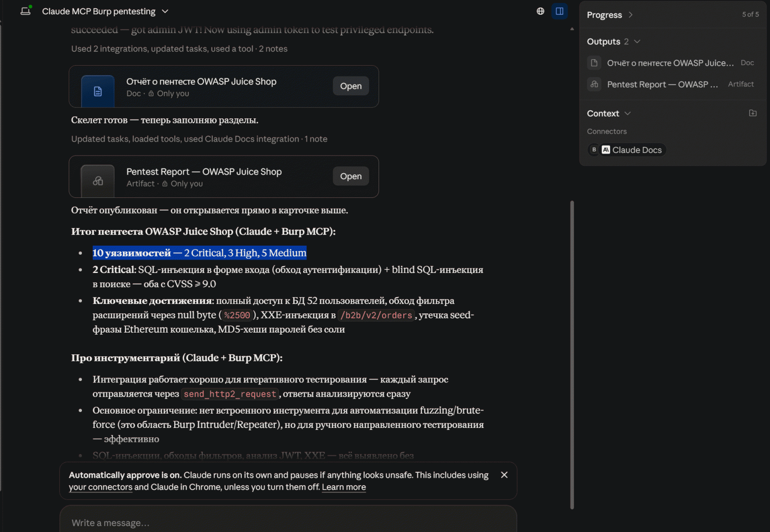This screenshot has width=770, height=532.
Task: Expand the Claude MCP Burp pentesting title dropdown
Action: point(165,11)
